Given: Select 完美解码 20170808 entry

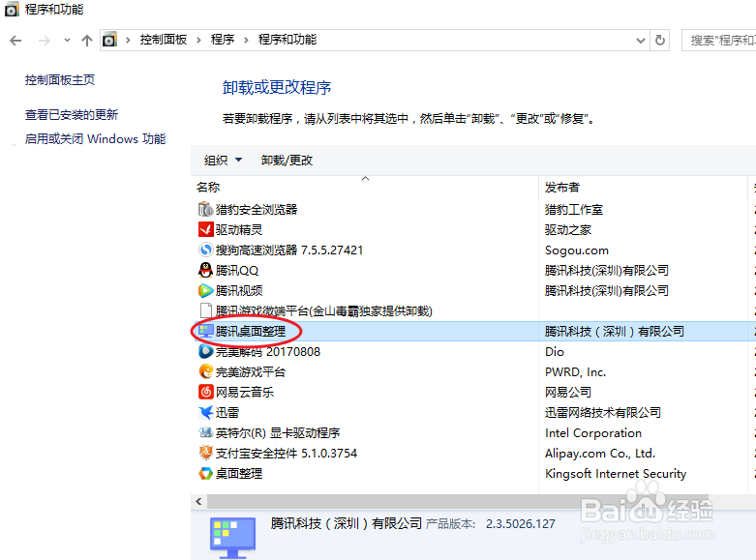Looking at the screenshot, I should point(267,351).
